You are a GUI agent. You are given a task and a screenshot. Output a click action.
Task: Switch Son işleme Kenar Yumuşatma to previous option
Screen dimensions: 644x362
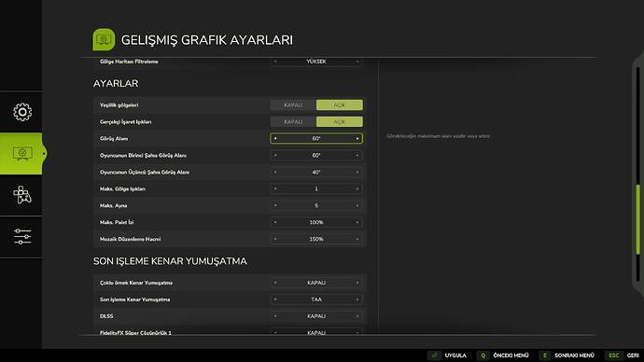click(x=275, y=299)
